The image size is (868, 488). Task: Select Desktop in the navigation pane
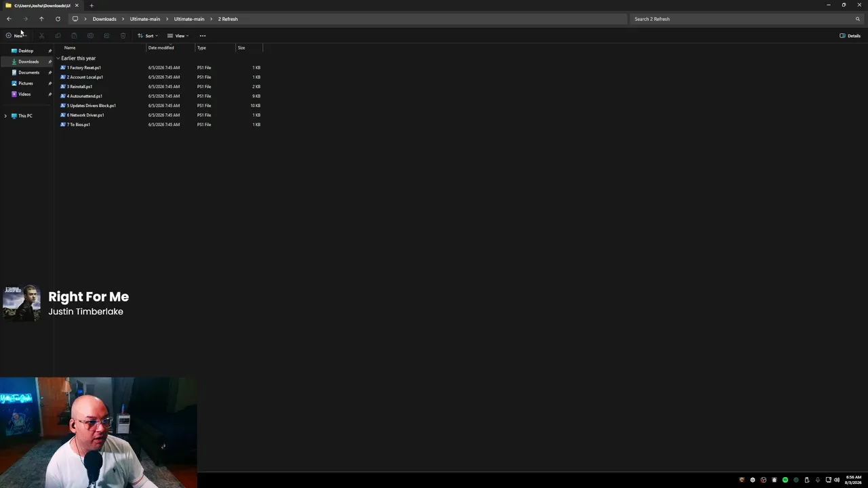[x=26, y=51]
